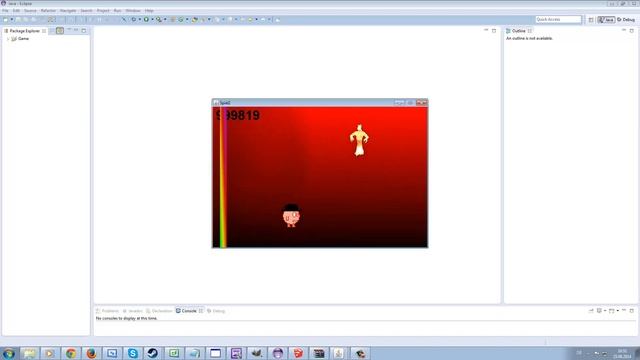This screenshot has width=640, height=360.
Task: Click the pig character in the game
Action: coord(291,216)
